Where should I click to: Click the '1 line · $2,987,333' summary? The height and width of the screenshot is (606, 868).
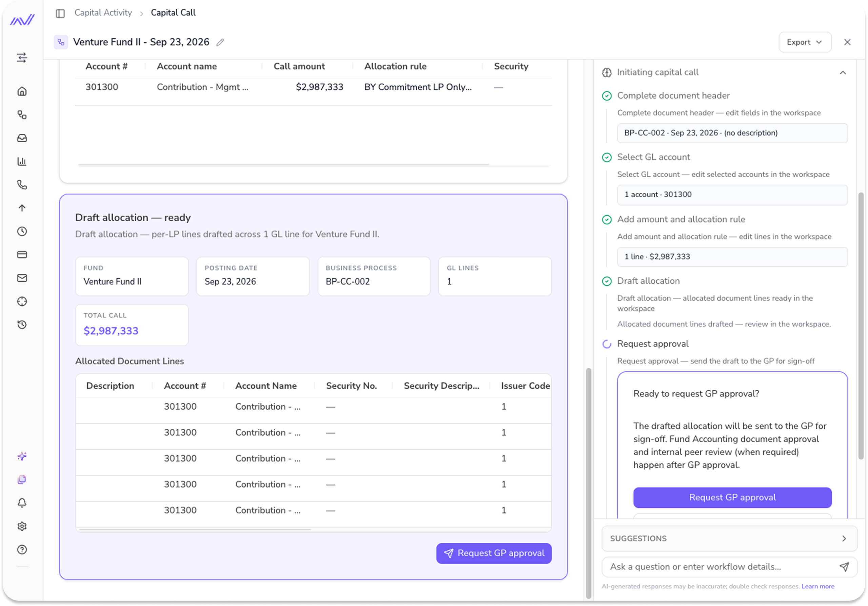[x=732, y=257]
